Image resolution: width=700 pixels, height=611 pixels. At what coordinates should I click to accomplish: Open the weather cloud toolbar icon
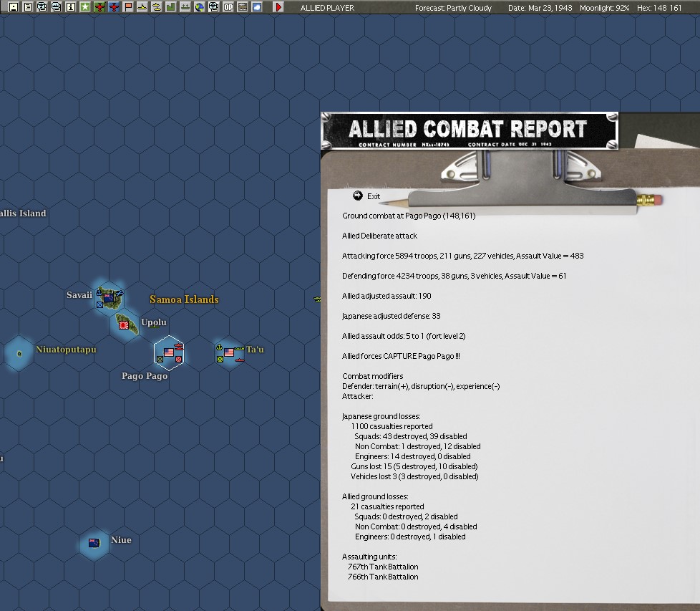click(x=257, y=6)
